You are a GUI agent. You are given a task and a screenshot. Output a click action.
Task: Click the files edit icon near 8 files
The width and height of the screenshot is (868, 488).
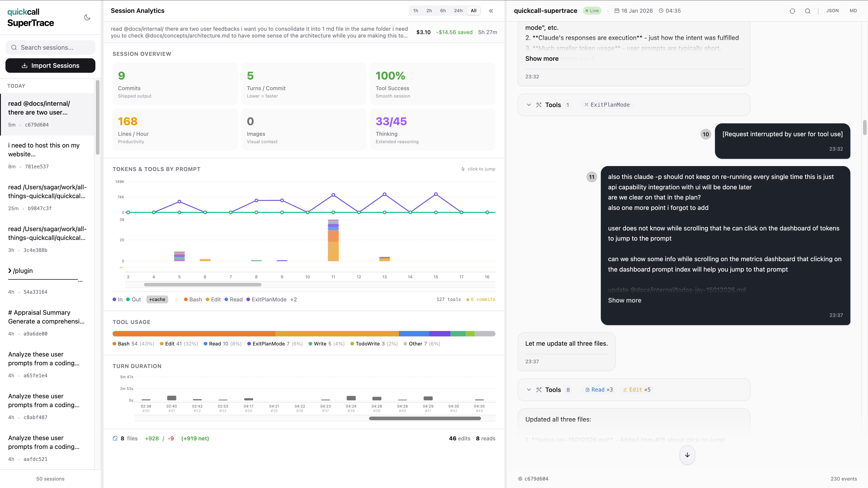click(115, 438)
